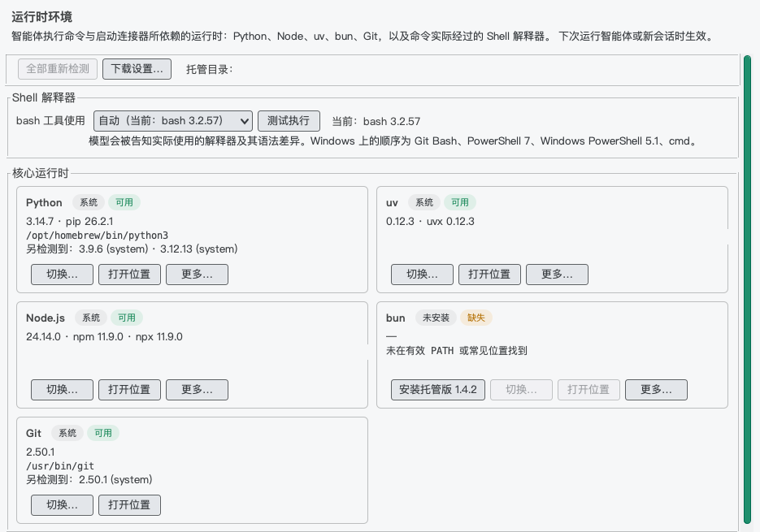Click the uv card title

coord(392,202)
